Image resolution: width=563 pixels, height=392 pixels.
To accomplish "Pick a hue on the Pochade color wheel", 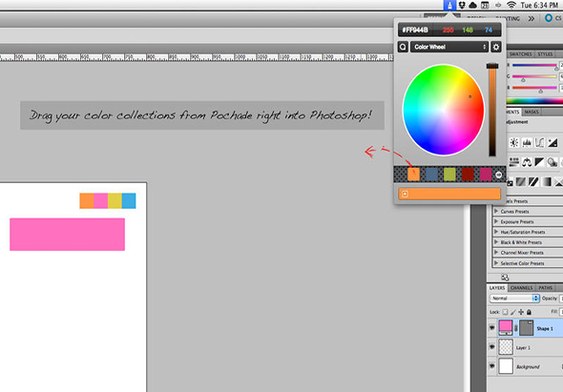I will tap(443, 110).
